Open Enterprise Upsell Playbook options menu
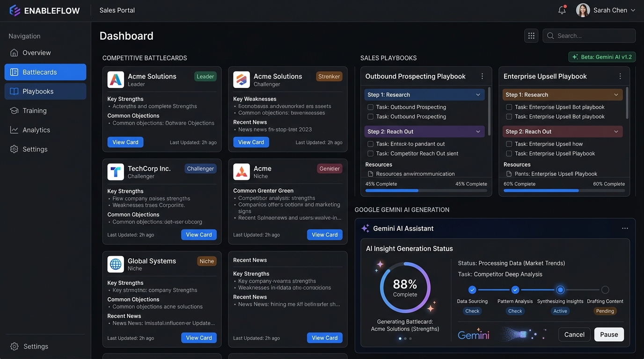The height and width of the screenshot is (359, 644). click(620, 76)
